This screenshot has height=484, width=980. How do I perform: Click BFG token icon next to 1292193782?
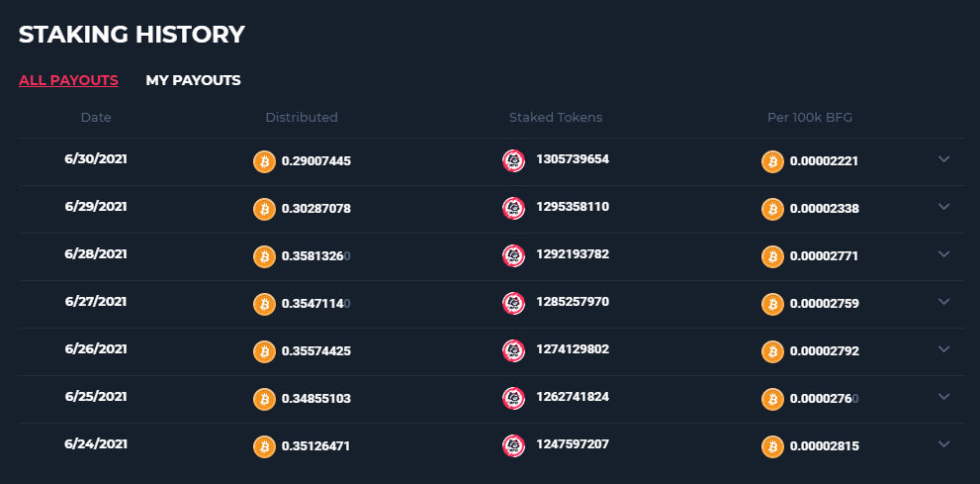pyautogui.click(x=514, y=255)
